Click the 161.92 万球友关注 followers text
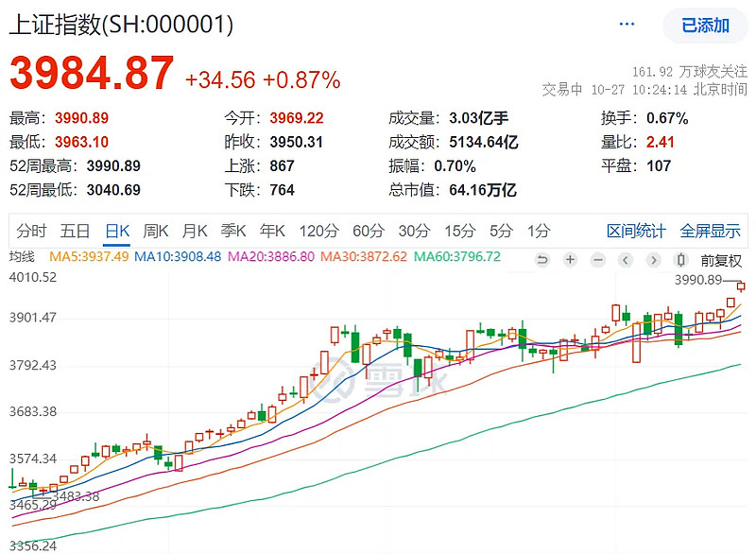The height and width of the screenshot is (554, 756). pyautogui.click(x=690, y=72)
